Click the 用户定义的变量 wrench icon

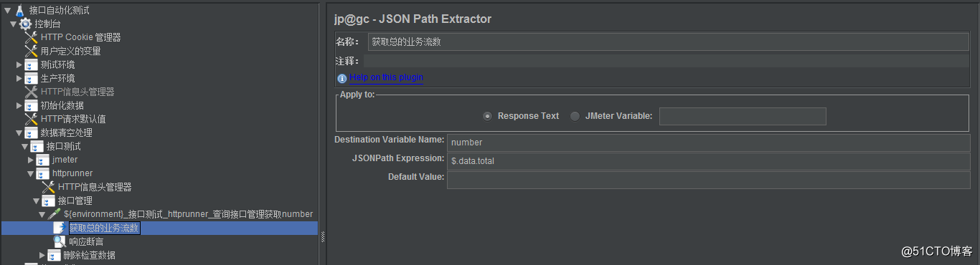[32, 51]
